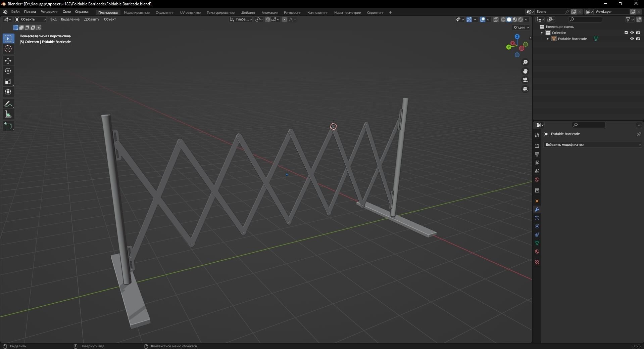Screen dimensions: 644x349
Task: Open the Collection properties tab
Action: point(537,190)
